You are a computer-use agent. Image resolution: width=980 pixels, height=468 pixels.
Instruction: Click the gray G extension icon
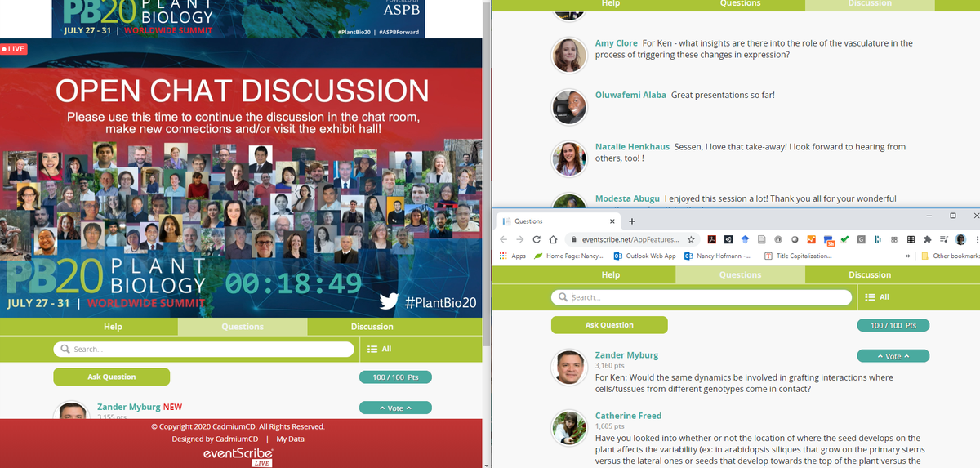pos(861,239)
